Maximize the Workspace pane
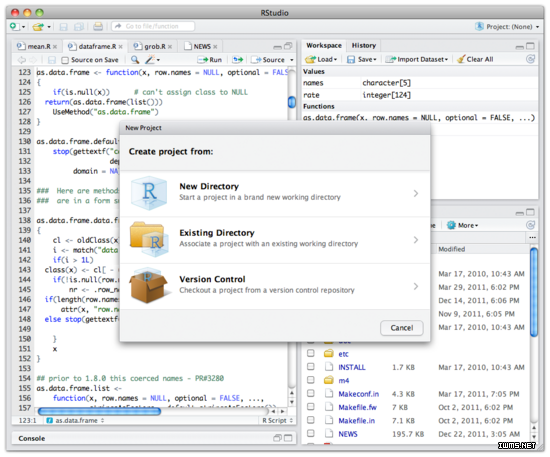 pyautogui.click(x=530, y=46)
